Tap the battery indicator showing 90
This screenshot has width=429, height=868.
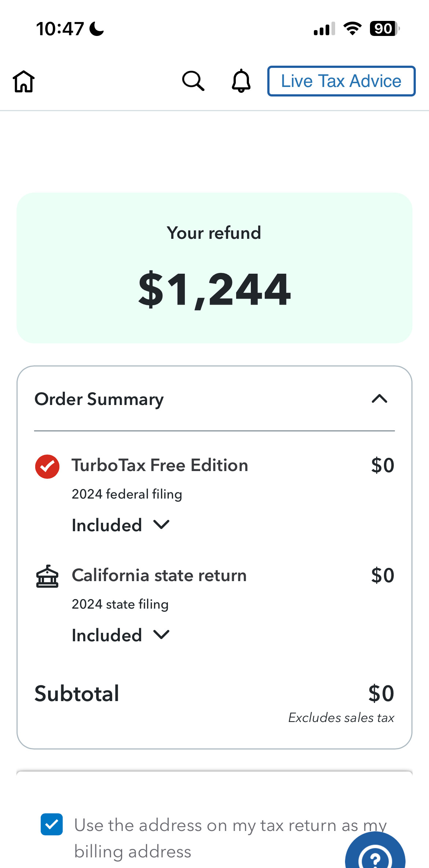(384, 29)
